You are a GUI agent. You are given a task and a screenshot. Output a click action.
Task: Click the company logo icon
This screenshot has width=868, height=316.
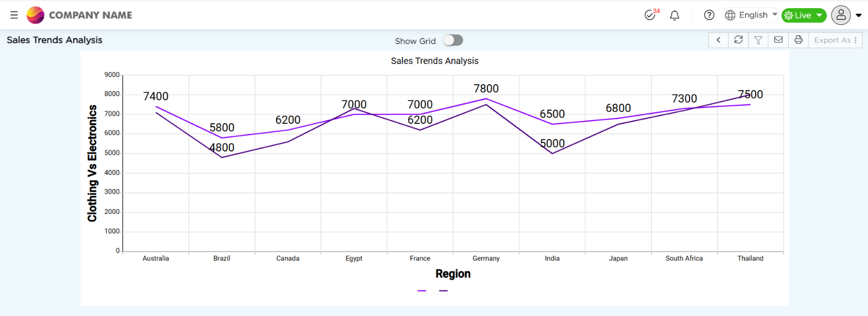(35, 15)
